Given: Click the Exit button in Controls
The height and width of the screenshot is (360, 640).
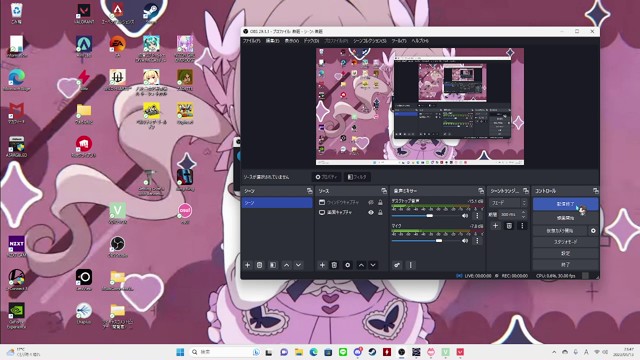Looking at the screenshot, I should [565, 265].
